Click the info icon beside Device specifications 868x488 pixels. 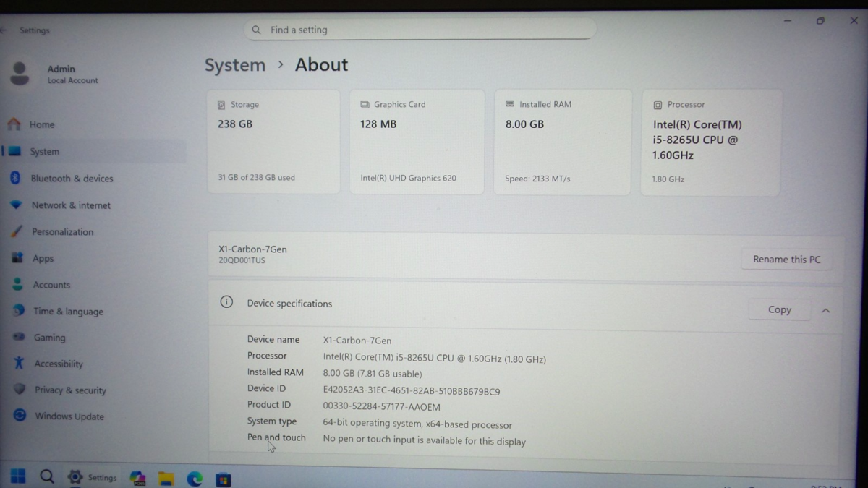coord(226,302)
